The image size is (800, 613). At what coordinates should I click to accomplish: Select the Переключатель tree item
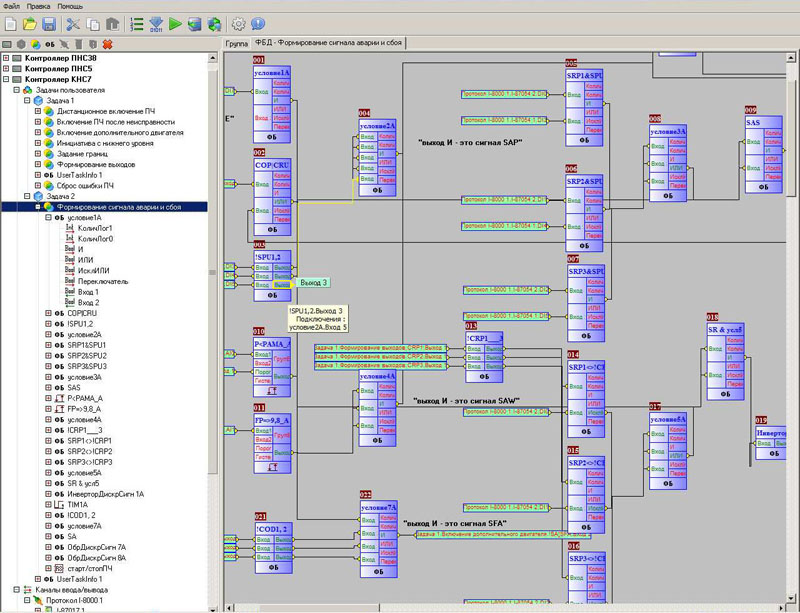click(103, 281)
